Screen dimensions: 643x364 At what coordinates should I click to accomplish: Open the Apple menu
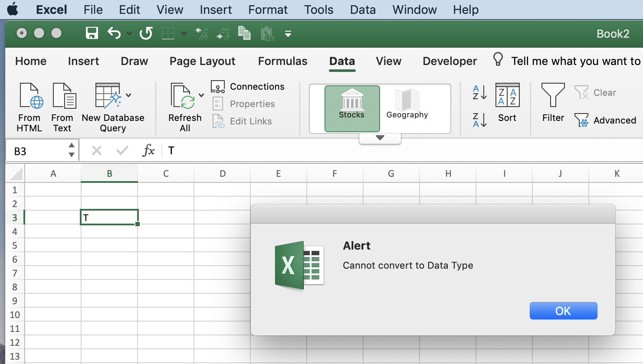[13, 9]
